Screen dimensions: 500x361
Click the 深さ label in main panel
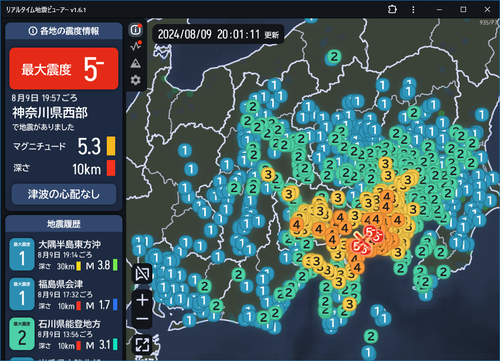tap(22, 168)
